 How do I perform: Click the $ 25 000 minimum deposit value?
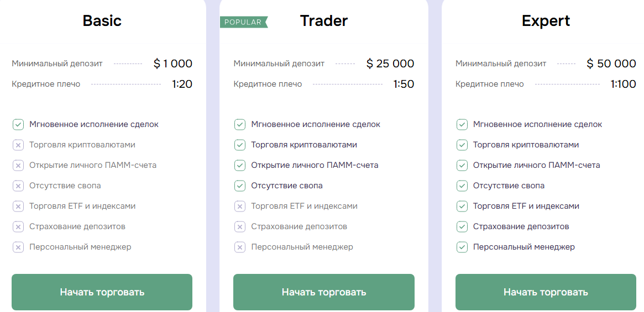click(390, 64)
